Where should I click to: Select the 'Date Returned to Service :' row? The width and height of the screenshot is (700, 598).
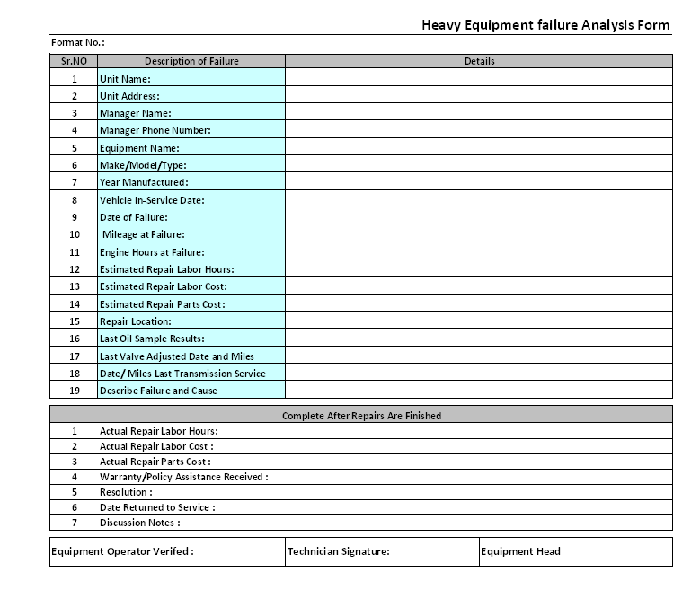[x=361, y=507]
